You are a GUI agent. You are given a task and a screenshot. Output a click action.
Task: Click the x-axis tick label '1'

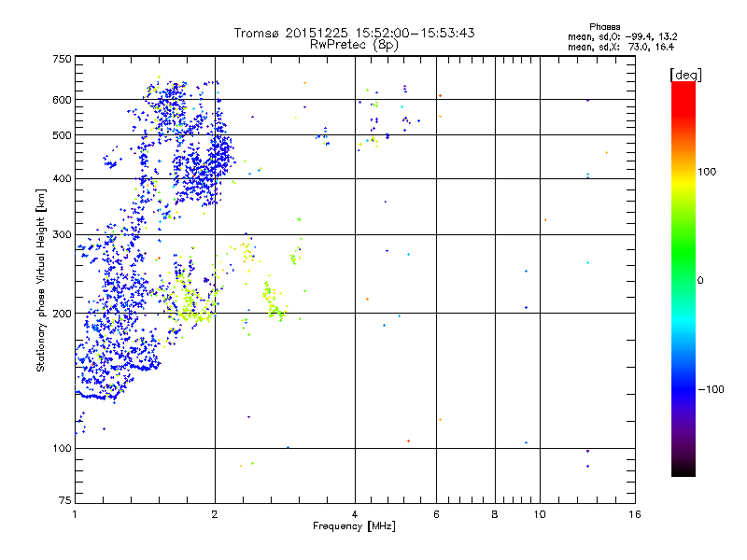click(76, 514)
